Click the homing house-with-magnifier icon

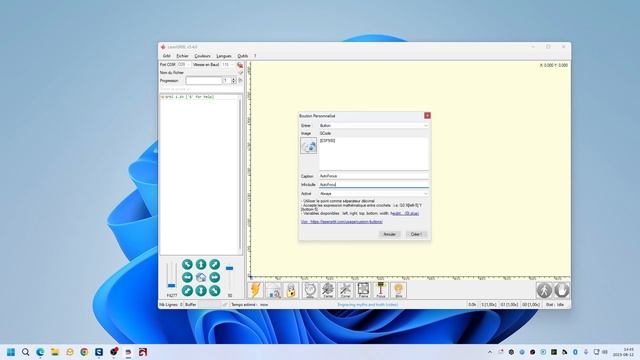point(273,290)
